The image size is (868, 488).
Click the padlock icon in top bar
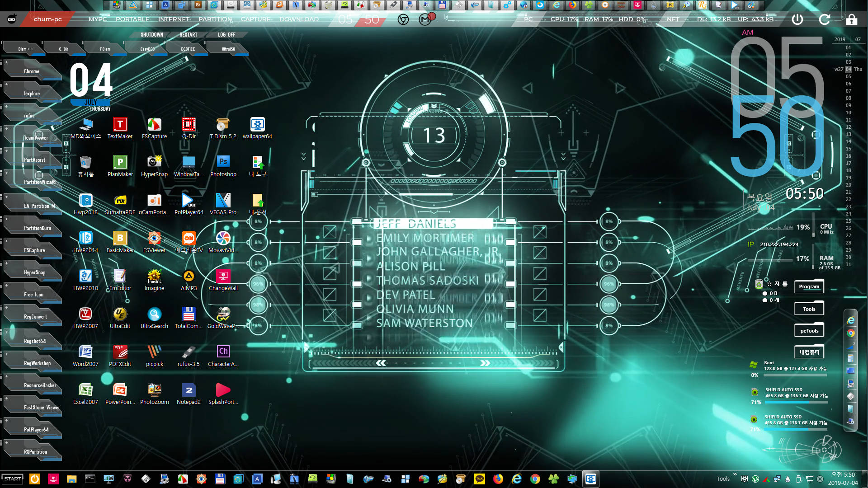tap(851, 19)
